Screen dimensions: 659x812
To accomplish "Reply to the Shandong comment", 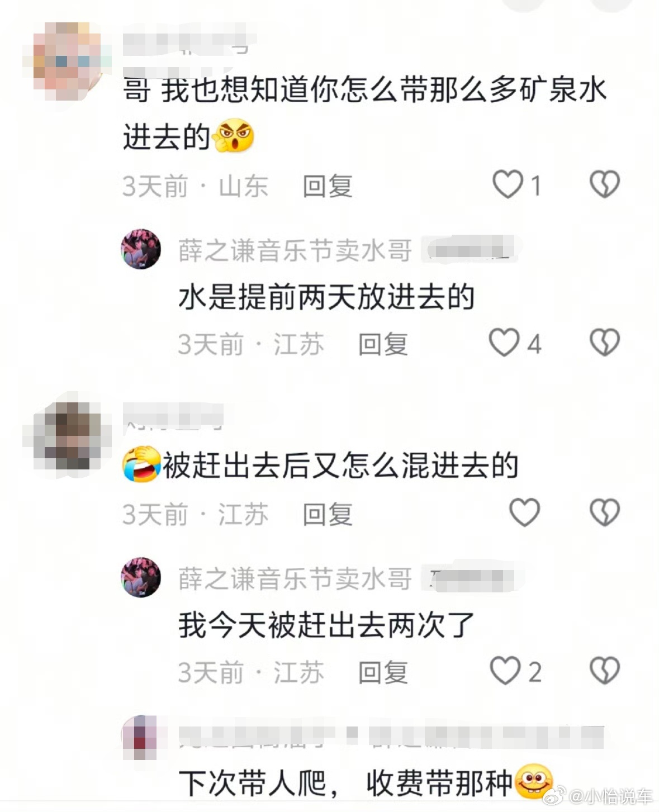I will click(328, 186).
